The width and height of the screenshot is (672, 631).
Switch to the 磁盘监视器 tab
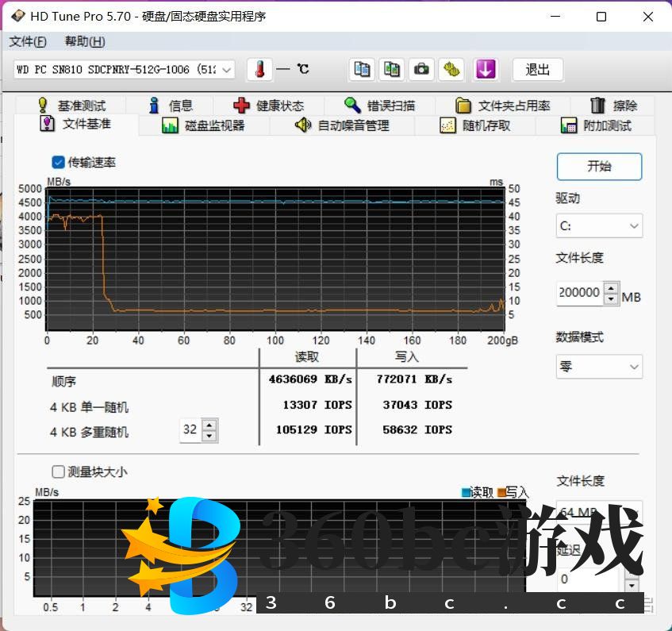204,125
